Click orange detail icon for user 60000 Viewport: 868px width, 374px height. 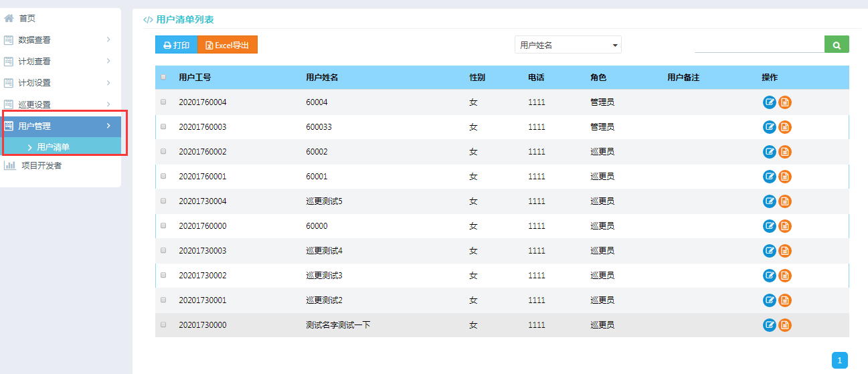785,226
